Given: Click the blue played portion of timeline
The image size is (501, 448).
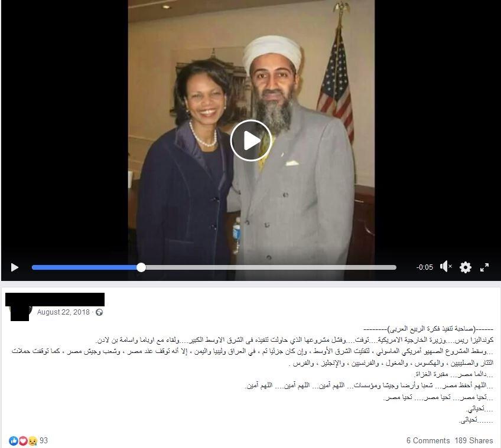Looking at the screenshot, I should tap(84, 267).
